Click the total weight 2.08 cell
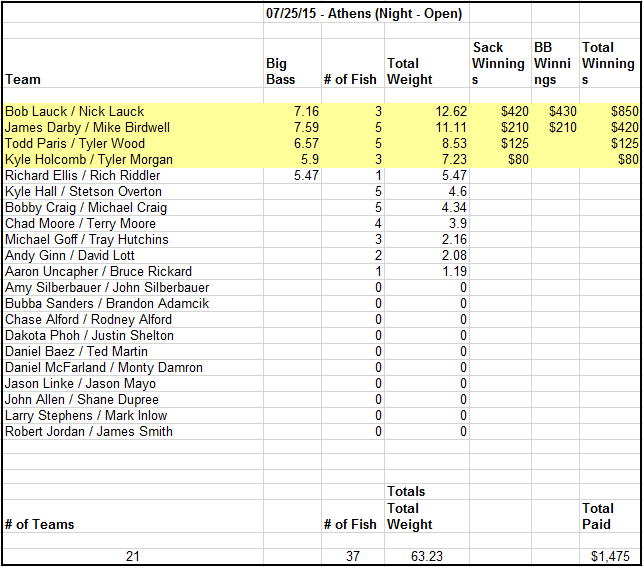643x567 pixels. (454, 255)
